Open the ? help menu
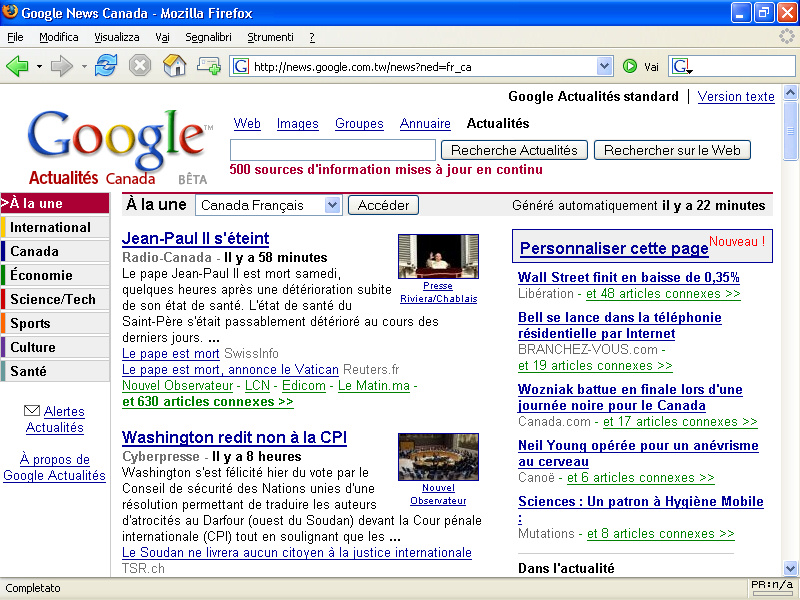 [x=312, y=37]
